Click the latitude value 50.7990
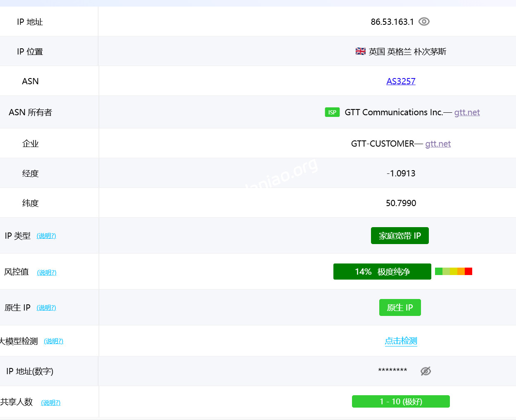The height and width of the screenshot is (420, 516). [x=401, y=203]
